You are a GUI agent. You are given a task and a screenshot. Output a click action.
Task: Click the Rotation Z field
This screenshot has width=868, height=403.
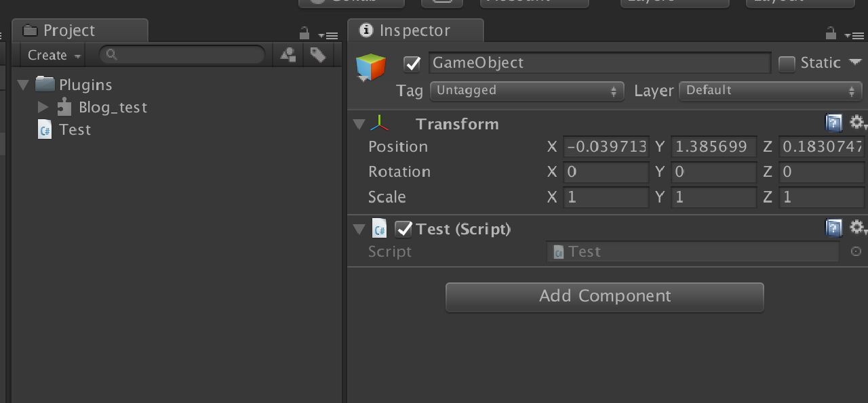tap(822, 172)
